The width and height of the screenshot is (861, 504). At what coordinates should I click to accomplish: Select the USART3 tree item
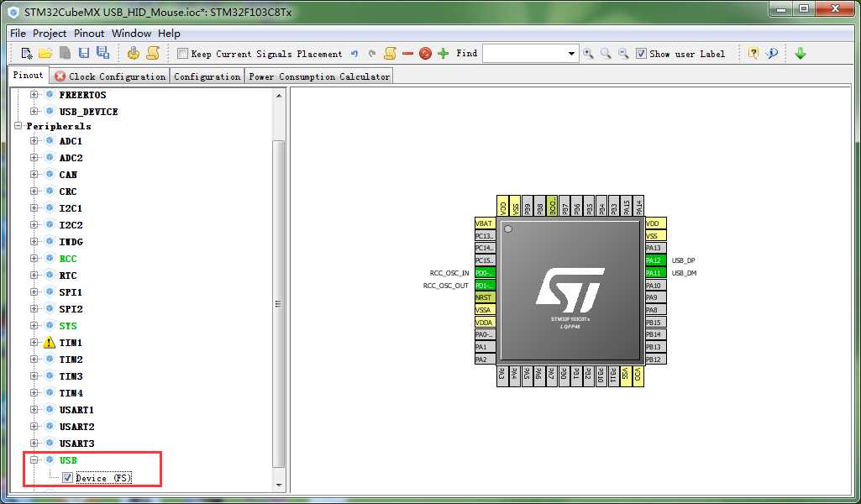click(77, 444)
